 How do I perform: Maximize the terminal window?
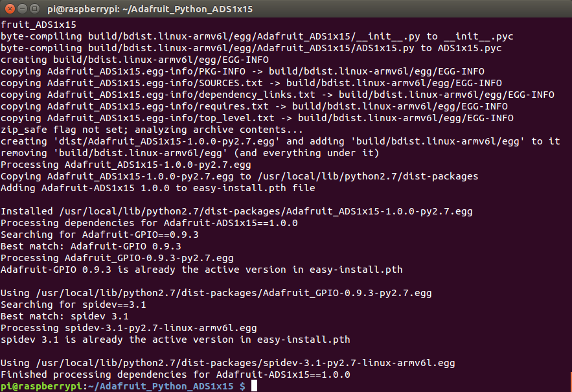(34, 8)
